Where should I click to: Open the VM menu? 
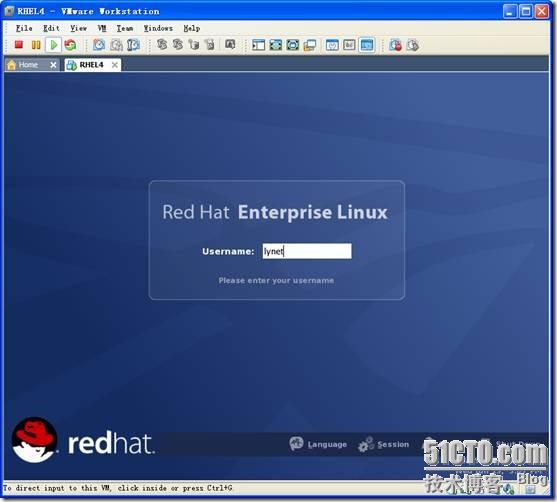click(x=102, y=28)
